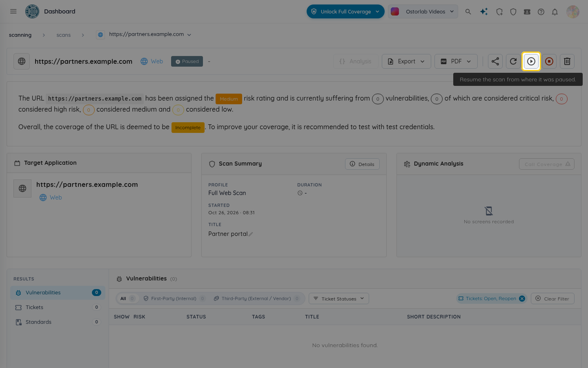Click the Call Coverage button

(547, 164)
